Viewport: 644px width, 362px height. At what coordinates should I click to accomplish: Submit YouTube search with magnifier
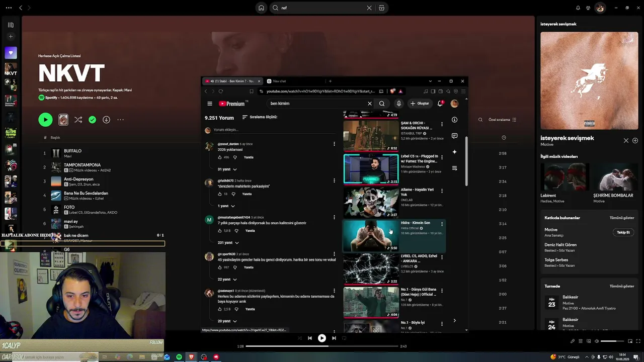[x=382, y=104]
